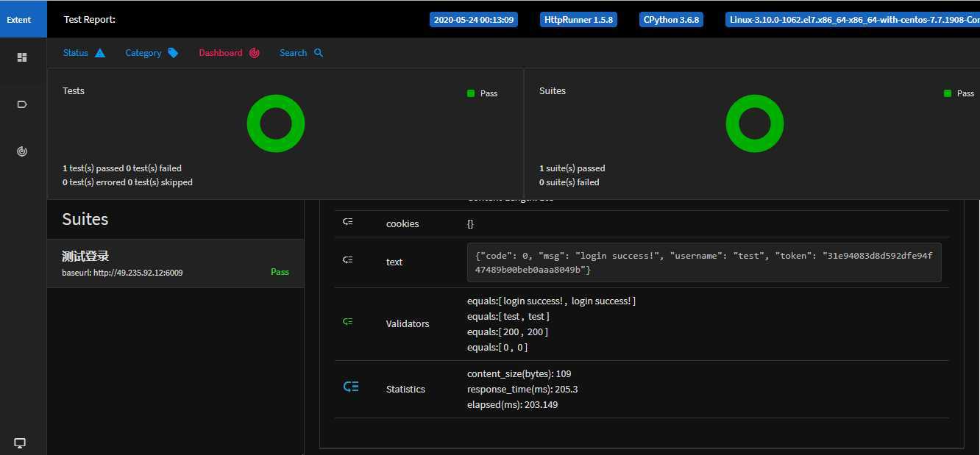Toggle the Dashboard view
The width and height of the screenshot is (980, 455).
(229, 53)
